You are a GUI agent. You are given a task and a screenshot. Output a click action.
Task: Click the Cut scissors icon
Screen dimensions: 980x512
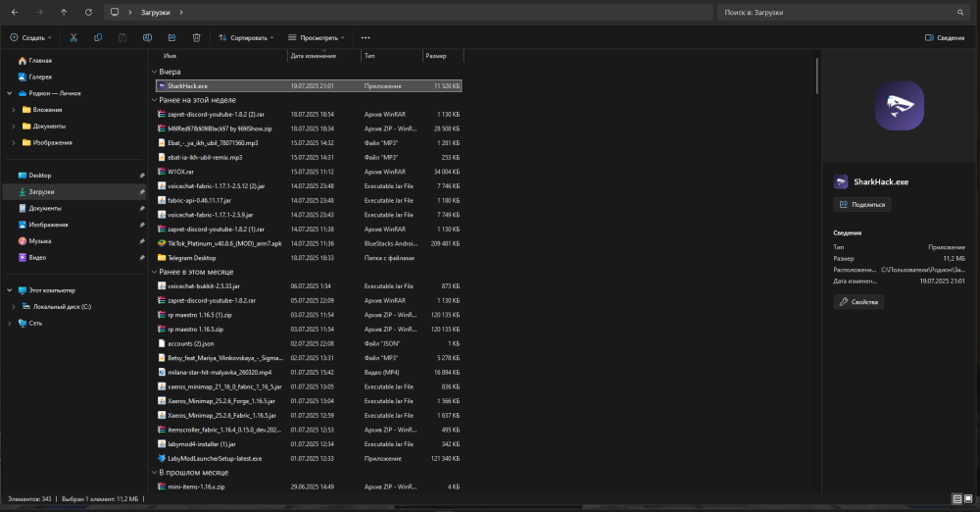(x=73, y=37)
